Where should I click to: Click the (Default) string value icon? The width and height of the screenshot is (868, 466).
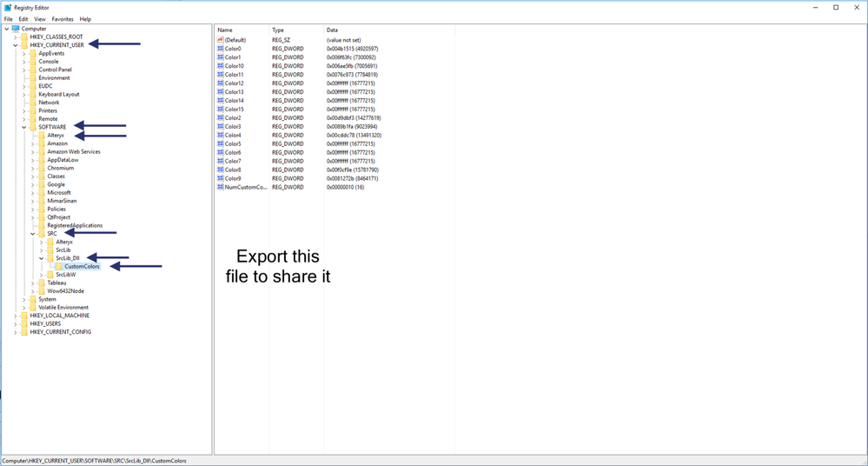point(221,40)
